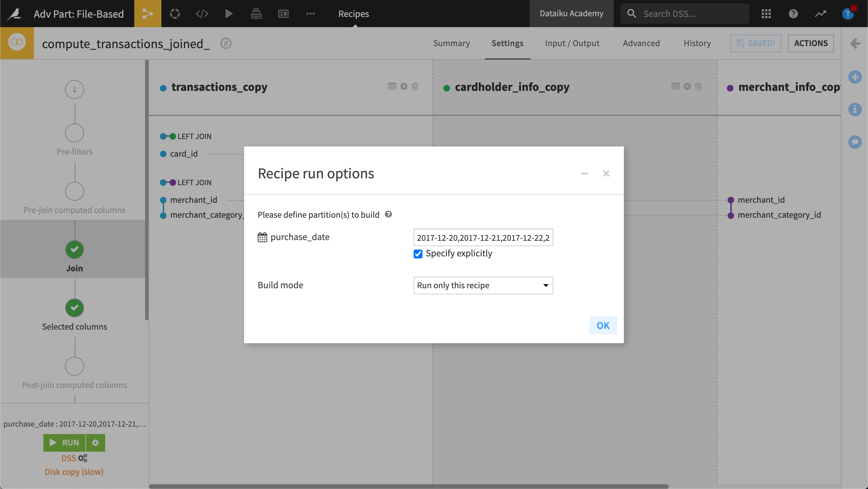Edit the purchase_date partition input field

(x=483, y=237)
